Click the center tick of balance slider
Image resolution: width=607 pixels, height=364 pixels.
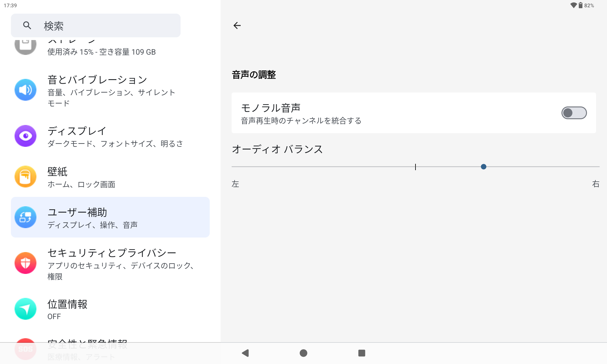[x=415, y=167]
